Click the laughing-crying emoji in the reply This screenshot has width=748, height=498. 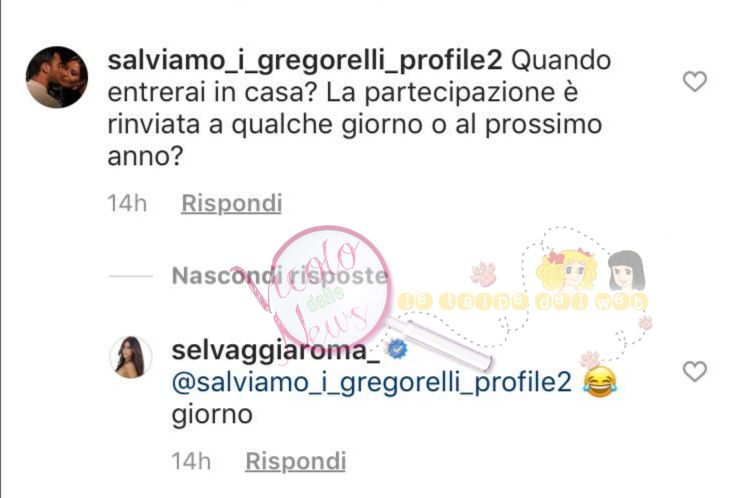click(x=600, y=383)
